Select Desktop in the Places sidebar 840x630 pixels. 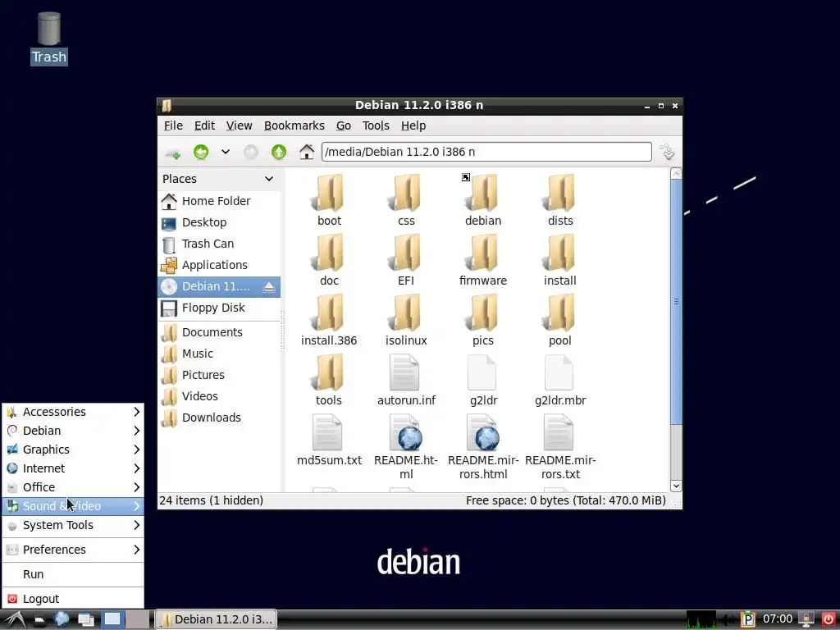coord(219,222)
